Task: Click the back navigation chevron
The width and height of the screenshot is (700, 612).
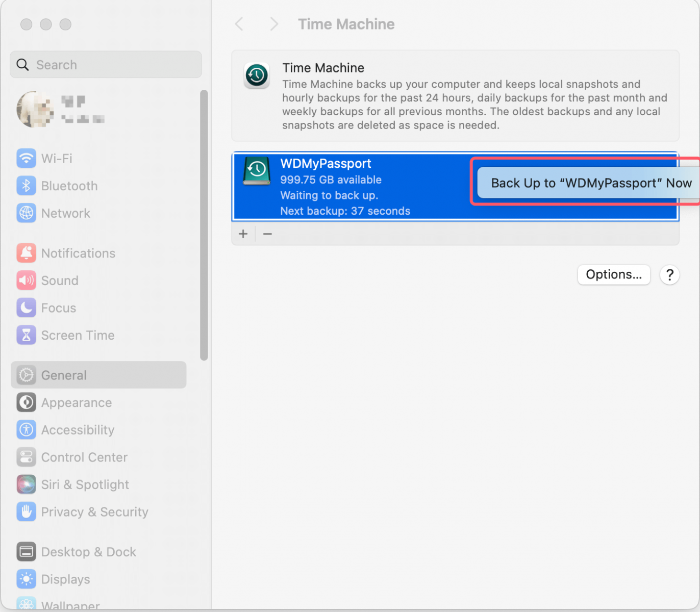Action: click(x=239, y=24)
